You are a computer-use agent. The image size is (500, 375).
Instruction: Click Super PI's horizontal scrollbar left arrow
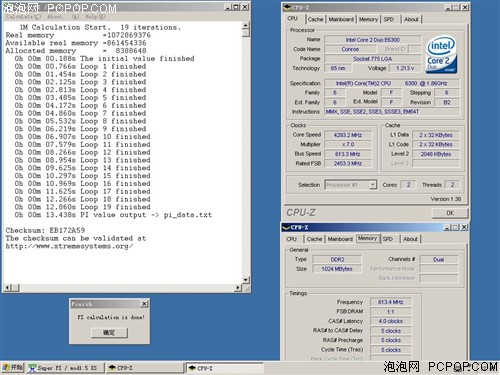pyautogui.click(x=8, y=287)
